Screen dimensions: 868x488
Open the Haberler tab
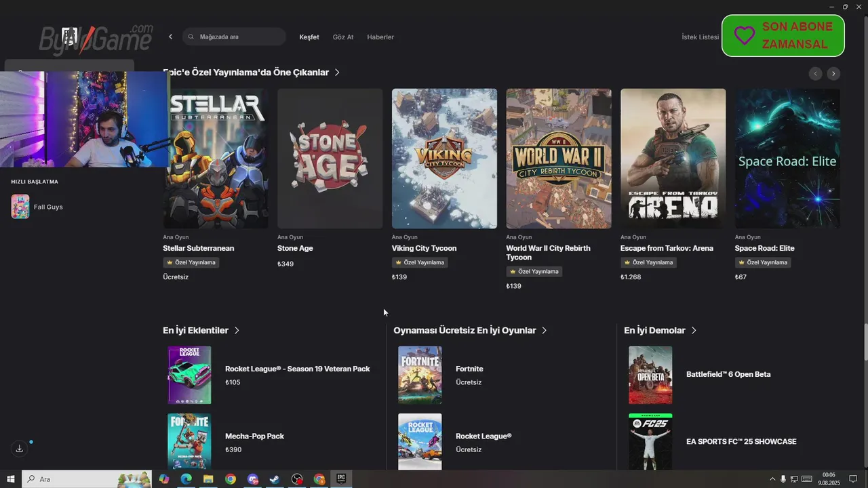[x=380, y=37]
